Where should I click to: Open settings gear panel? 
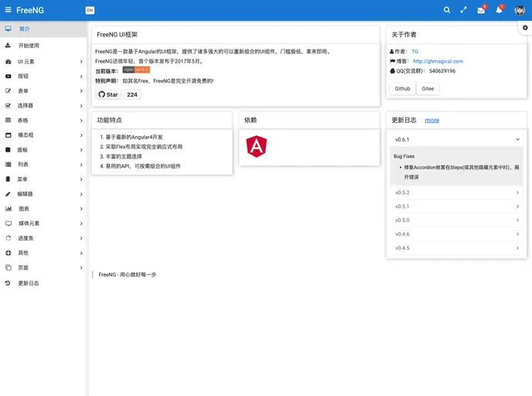point(525,28)
